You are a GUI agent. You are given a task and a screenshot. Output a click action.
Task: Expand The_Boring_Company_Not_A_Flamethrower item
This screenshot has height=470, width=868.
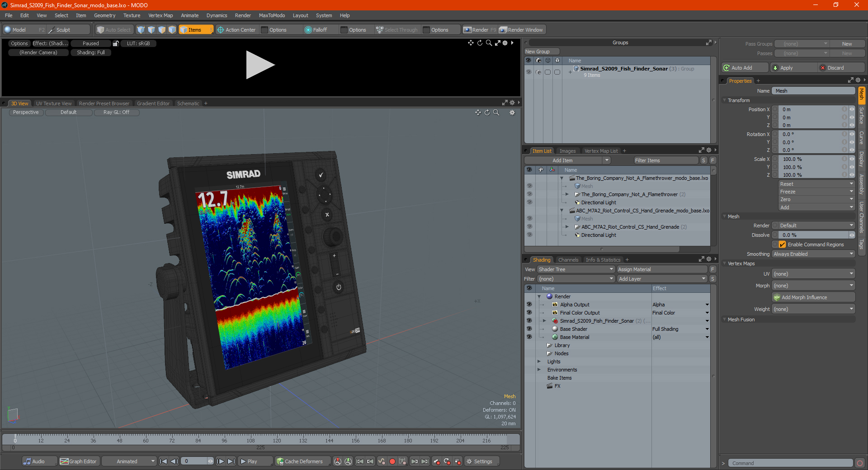click(567, 194)
